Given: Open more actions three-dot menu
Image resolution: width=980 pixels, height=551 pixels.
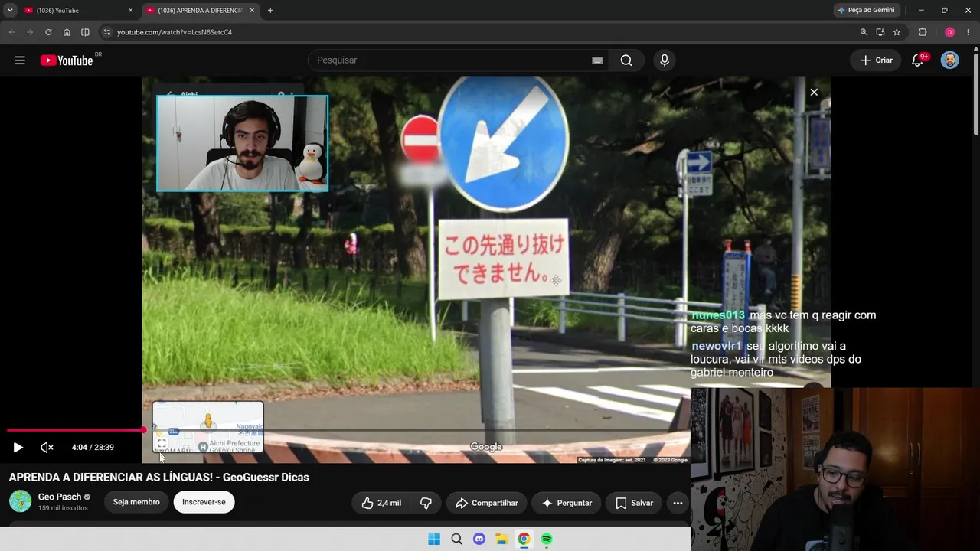Looking at the screenshot, I should 678,503.
